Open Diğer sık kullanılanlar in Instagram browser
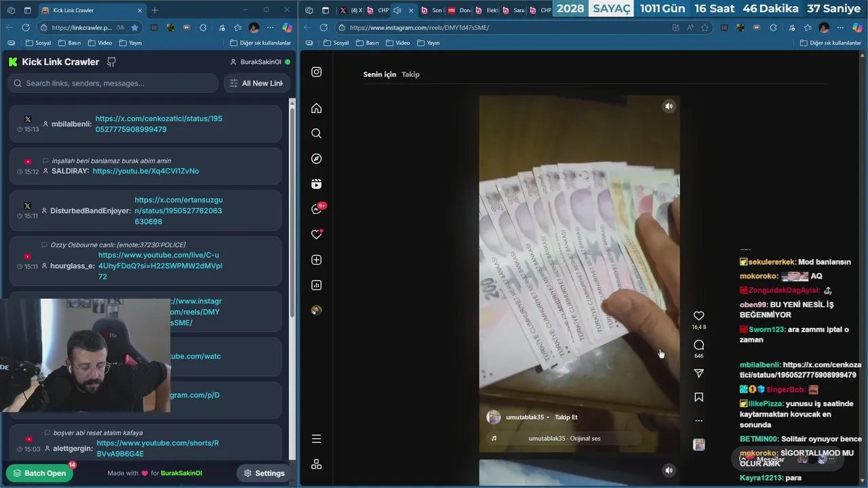The image size is (868, 488). (x=831, y=43)
